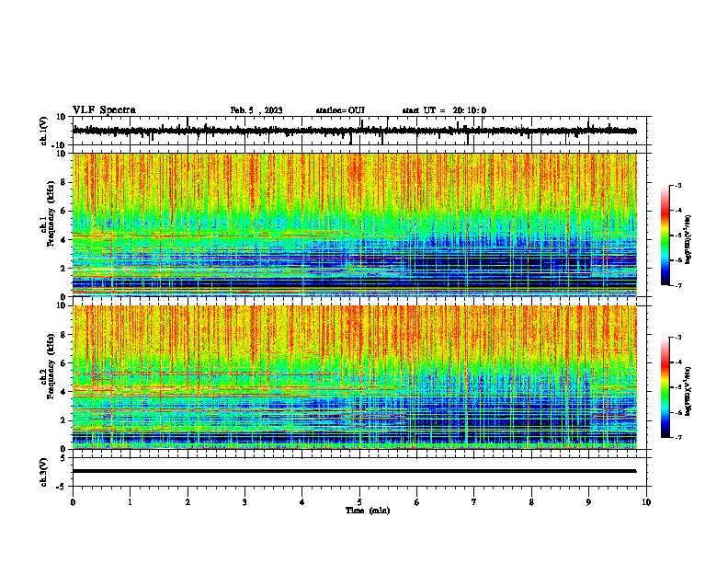728x563 pixels.
Task: Click the "9" tick label on Time axis
Action: (x=588, y=502)
